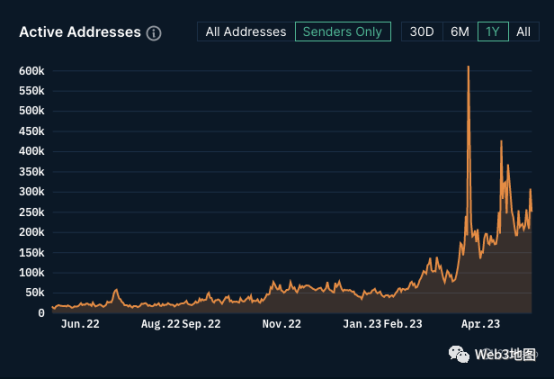Click the WeChat logo watermark

[459, 354]
